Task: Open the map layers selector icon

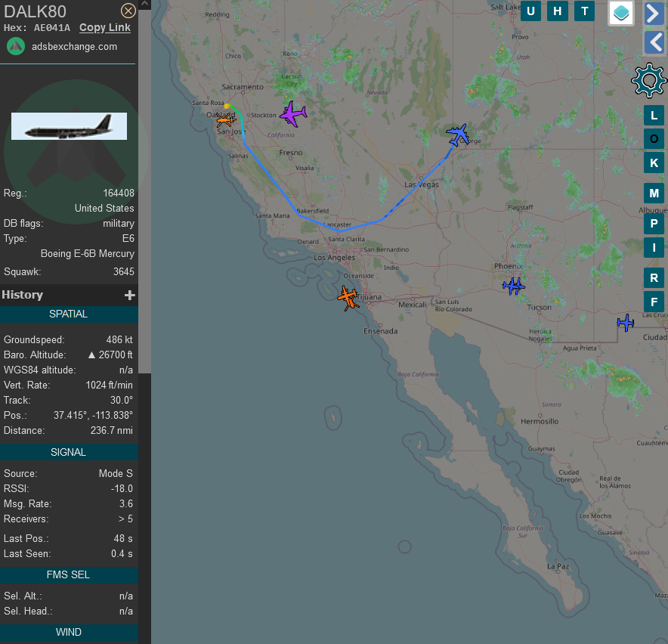Action: [621, 13]
